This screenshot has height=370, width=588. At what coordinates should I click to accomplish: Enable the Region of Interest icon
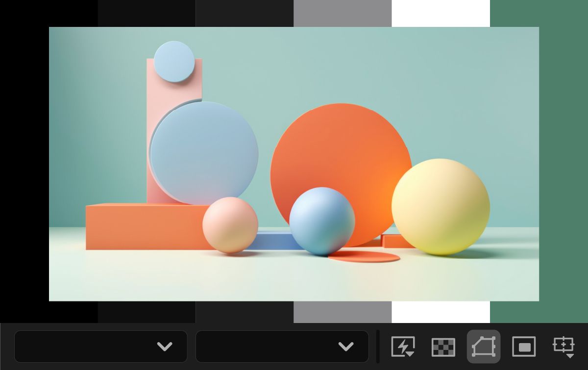[x=524, y=347]
